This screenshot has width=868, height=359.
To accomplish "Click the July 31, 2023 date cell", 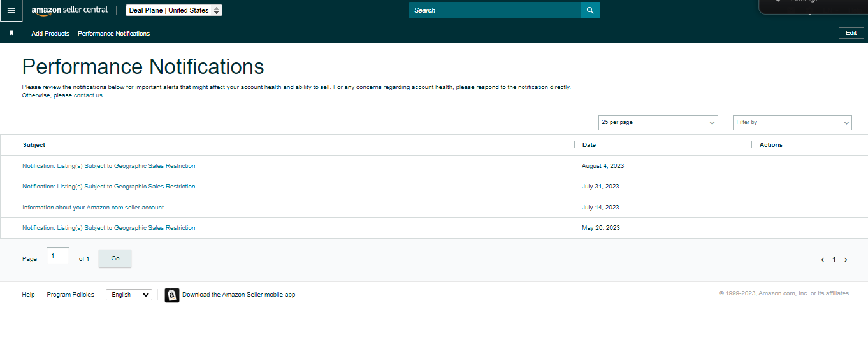I will click(x=600, y=187).
